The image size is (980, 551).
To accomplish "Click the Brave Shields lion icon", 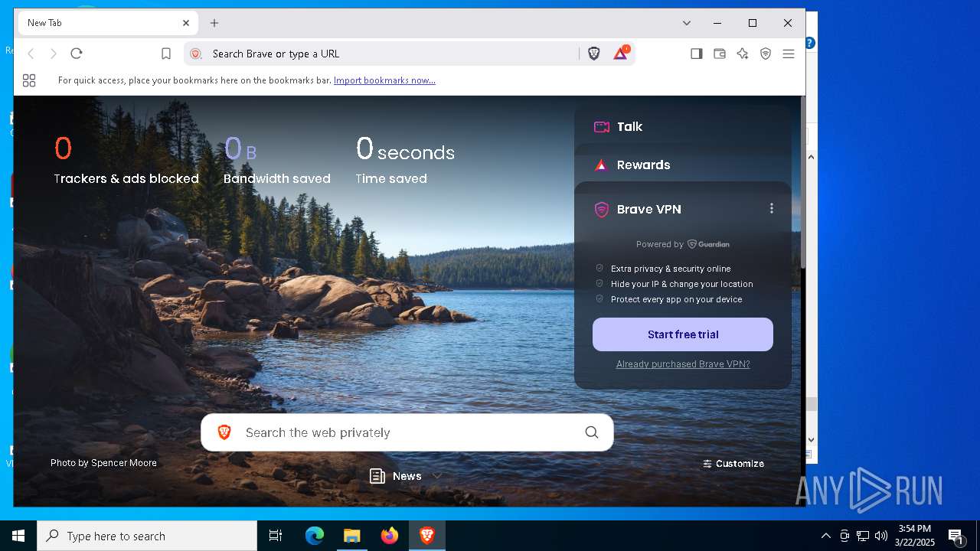I will click(593, 54).
